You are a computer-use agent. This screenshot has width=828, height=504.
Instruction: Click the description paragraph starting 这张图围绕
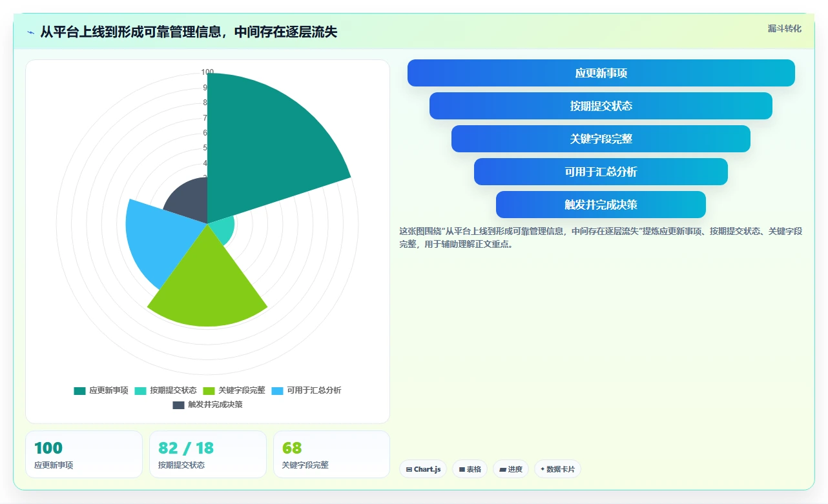coord(601,237)
